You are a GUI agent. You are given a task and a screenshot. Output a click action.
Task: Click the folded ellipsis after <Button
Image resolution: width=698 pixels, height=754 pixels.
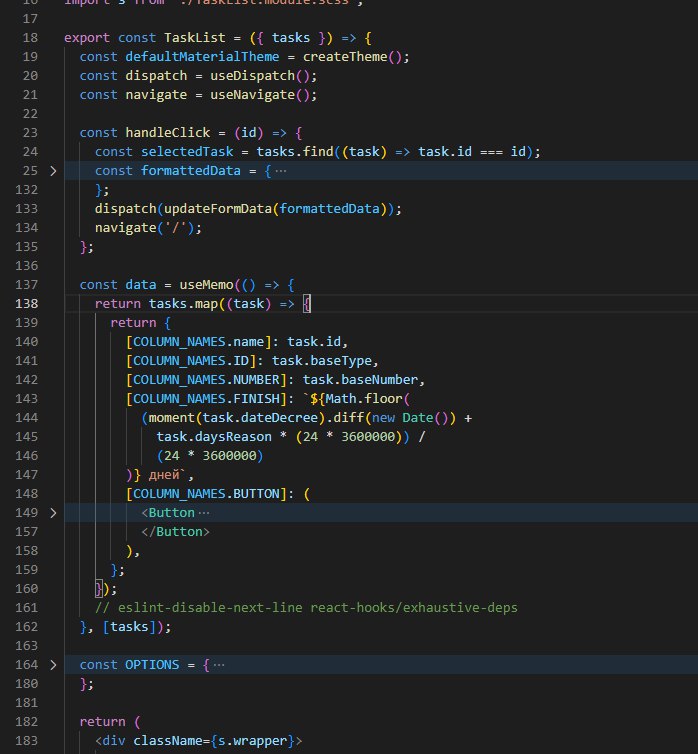(x=204, y=513)
